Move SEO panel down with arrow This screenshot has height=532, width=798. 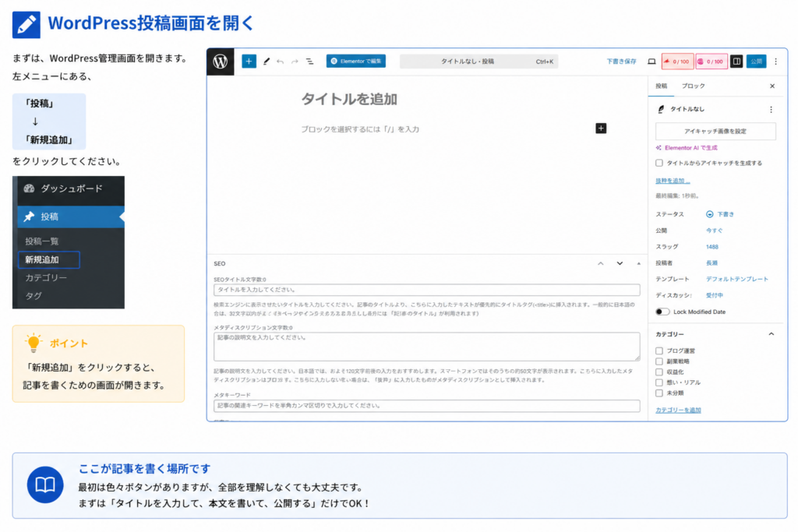coord(620,263)
